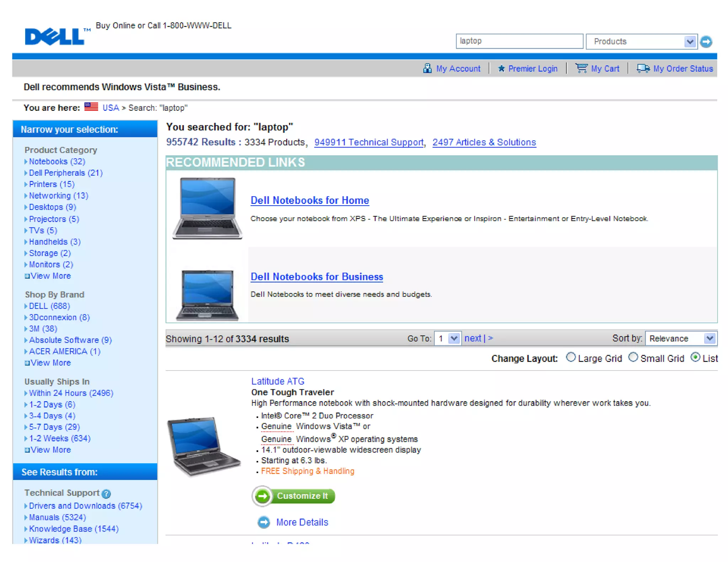Image resolution: width=728 pixels, height=562 pixels.
Task: Click the My Account person icon
Action: (x=427, y=68)
